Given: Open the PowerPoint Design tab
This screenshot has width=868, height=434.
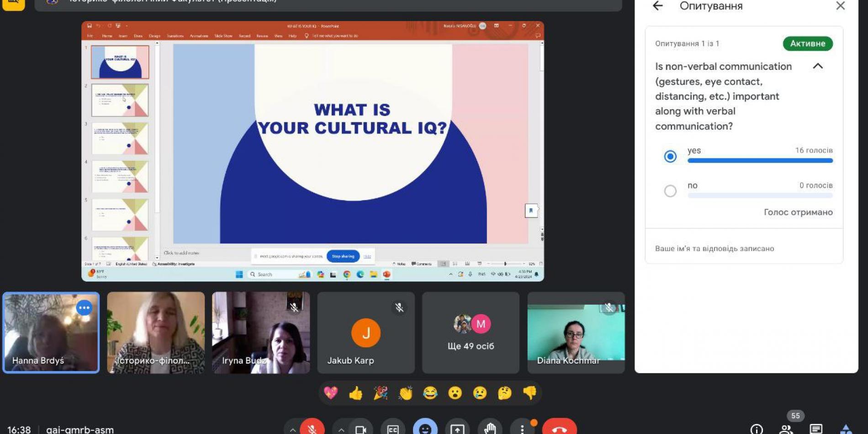Looking at the screenshot, I should click(154, 36).
